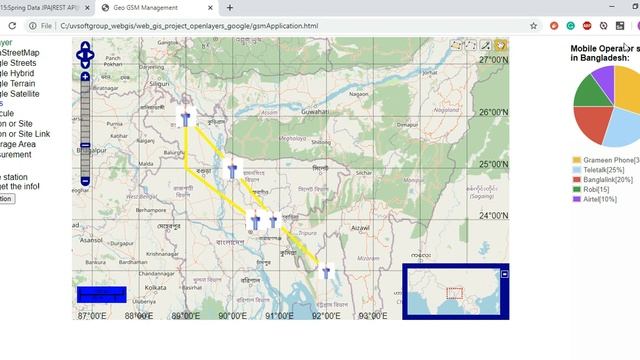Click the 27°00'N latitude grid label

click(493, 60)
